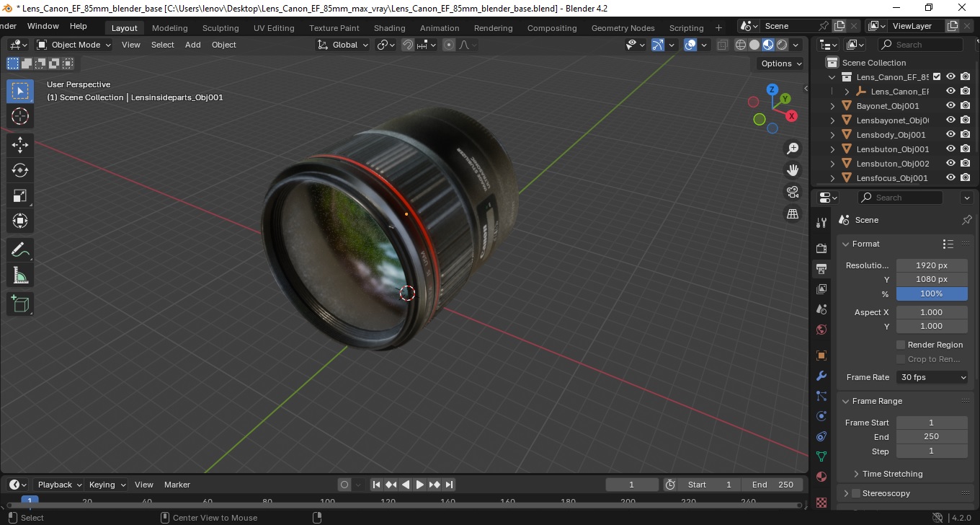Viewport: 980px width, 525px height.
Task: Jump to the first frame
Action: 376,485
